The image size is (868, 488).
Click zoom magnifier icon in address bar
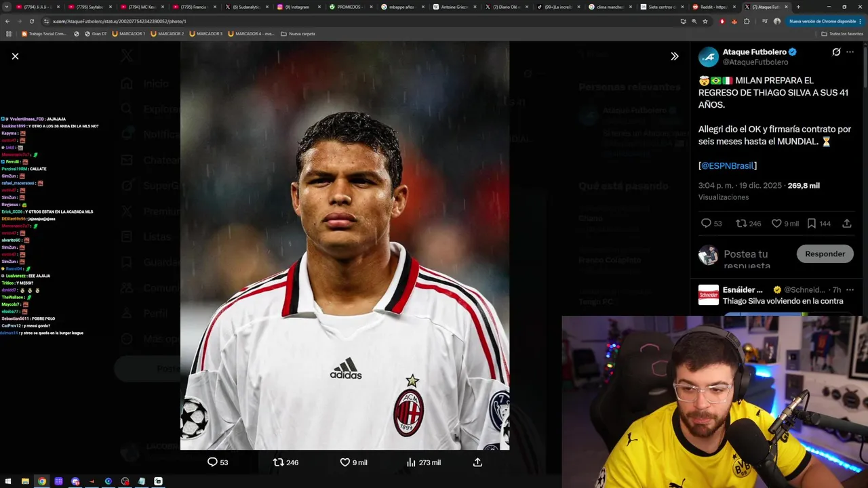click(694, 21)
